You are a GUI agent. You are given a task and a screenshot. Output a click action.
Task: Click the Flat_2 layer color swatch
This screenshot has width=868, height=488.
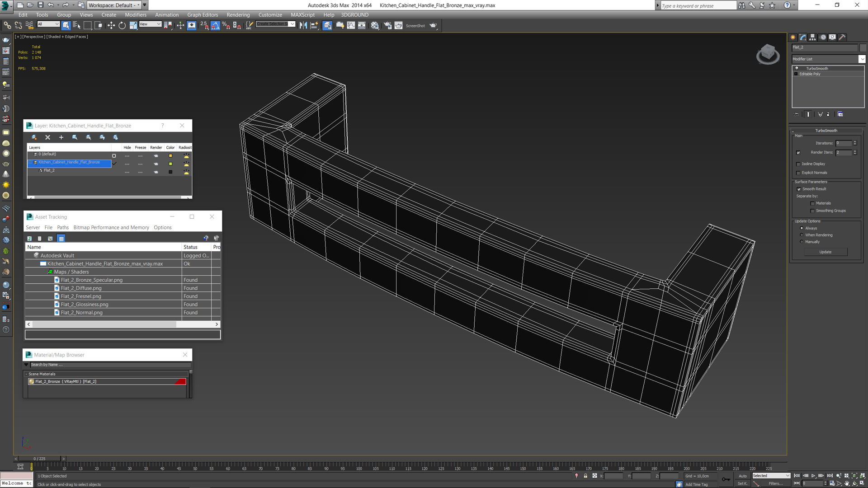click(x=170, y=172)
